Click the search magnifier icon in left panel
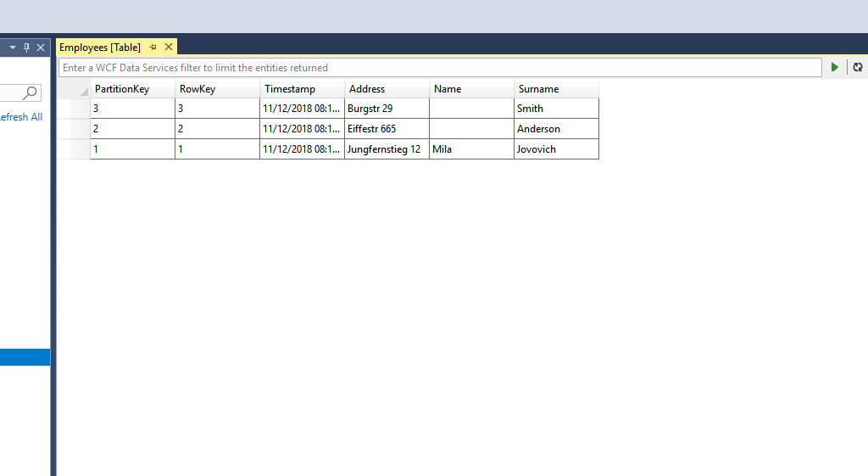The image size is (868, 476). tap(31, 92)
